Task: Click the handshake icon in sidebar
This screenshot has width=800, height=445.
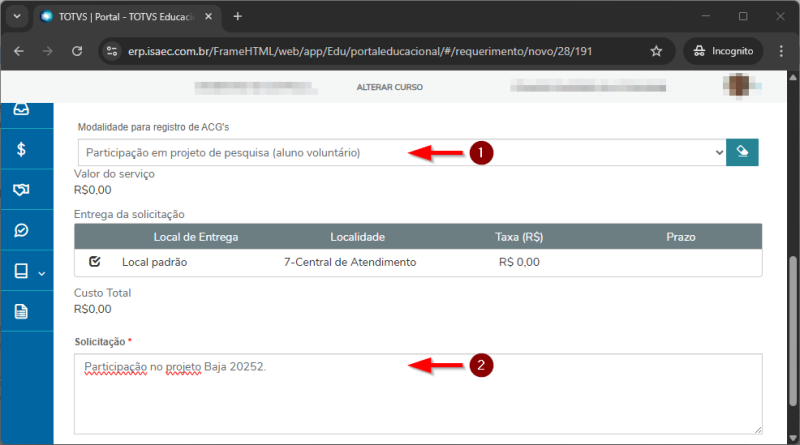Action: click(21, 190)
